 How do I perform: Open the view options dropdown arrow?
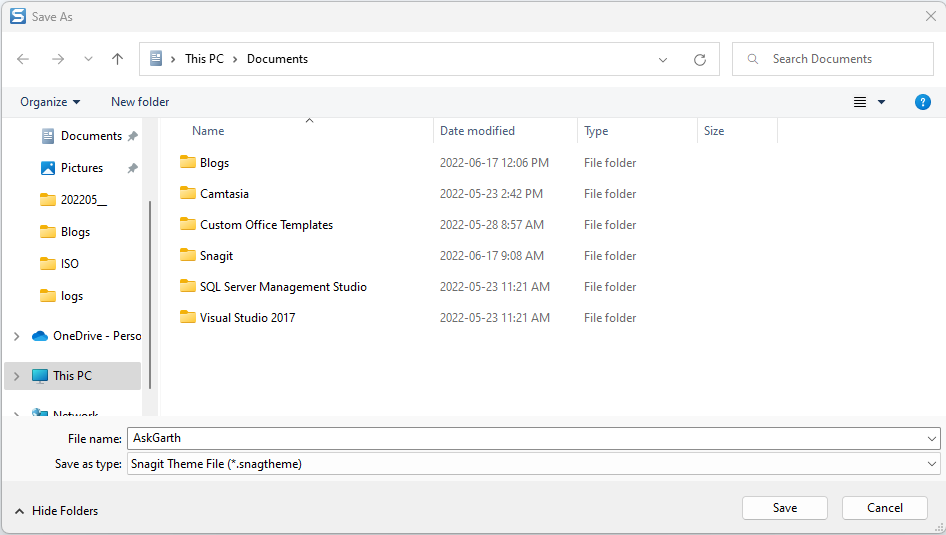(x=881, y=102)
